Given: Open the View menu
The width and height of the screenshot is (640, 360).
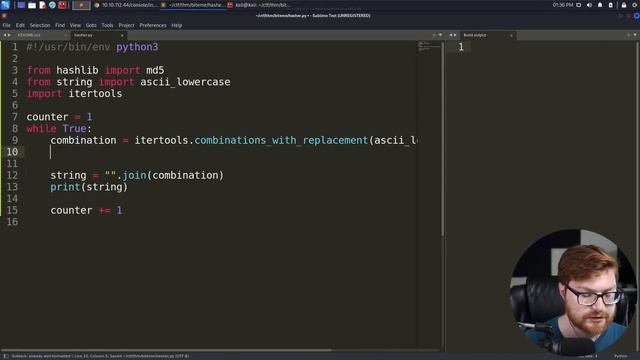Looking at the screenshot, I should click(75, 25).
